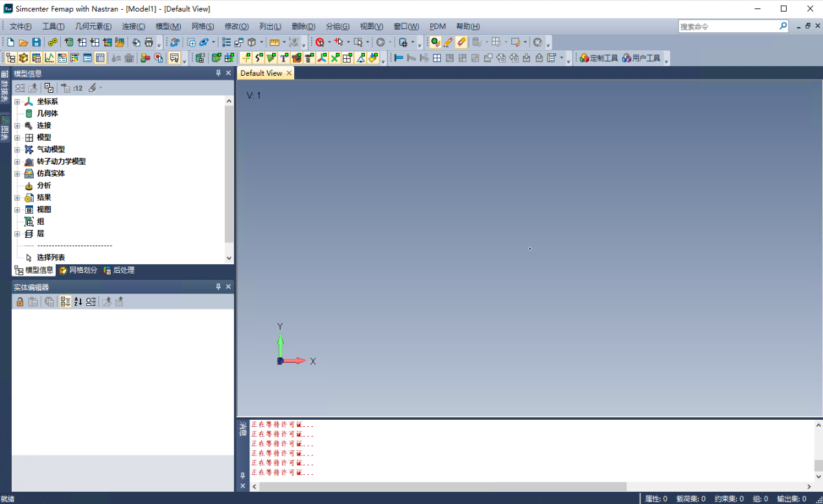Switch to the 后处理 panel tab
This screenshot has height=504, width=823.
tap(119, 270)
